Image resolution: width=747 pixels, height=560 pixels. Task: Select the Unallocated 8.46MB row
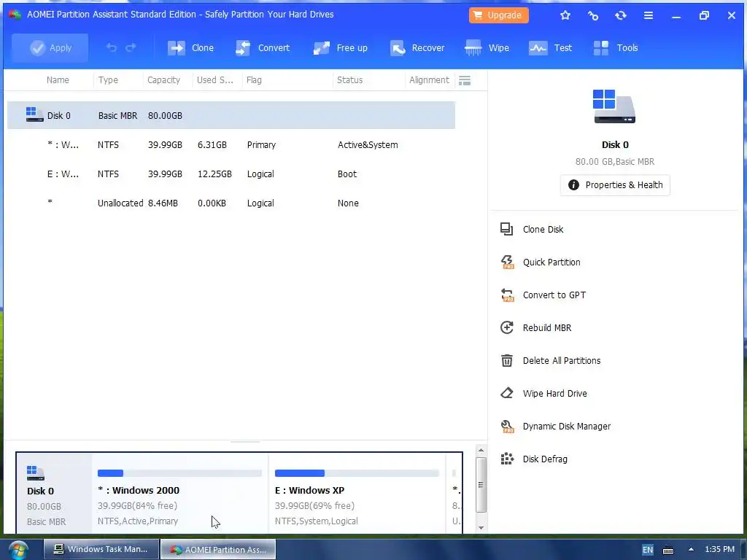231,203
